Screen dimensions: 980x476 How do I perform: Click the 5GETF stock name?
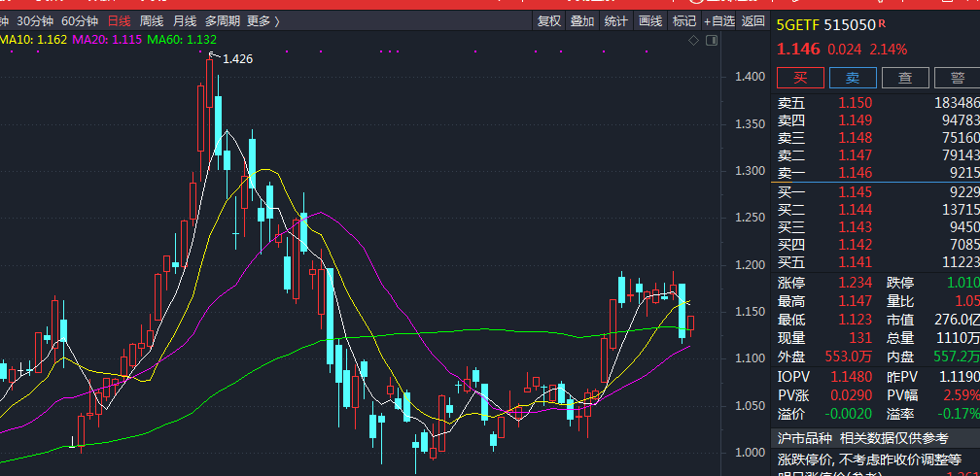[797, 25]
